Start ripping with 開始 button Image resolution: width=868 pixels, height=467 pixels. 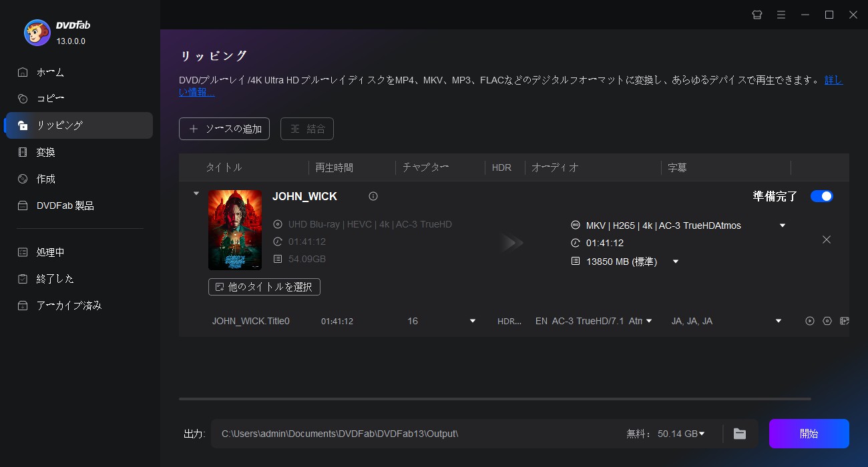tap(809, 434)
